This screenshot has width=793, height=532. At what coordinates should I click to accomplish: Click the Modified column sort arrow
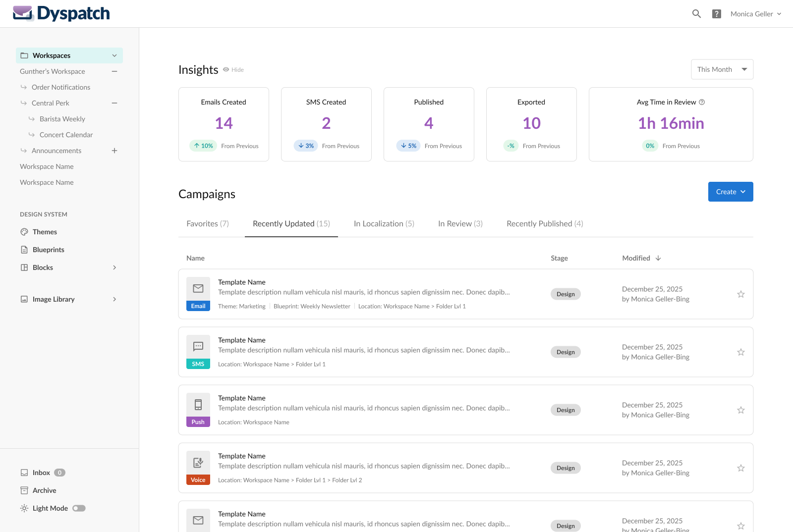point(658,258)
